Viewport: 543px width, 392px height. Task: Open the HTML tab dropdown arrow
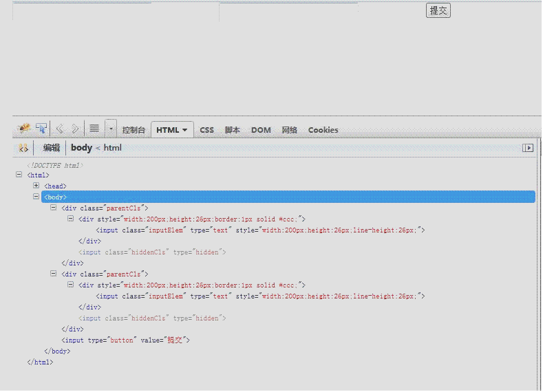pos(185,130)
